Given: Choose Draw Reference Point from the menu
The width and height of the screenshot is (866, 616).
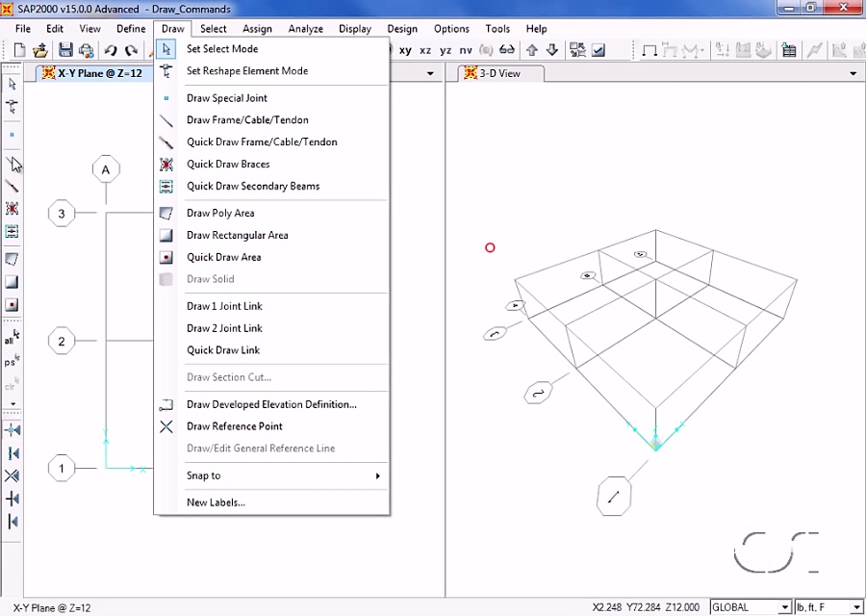Looking at the screenshot, I should click(235, 425).
